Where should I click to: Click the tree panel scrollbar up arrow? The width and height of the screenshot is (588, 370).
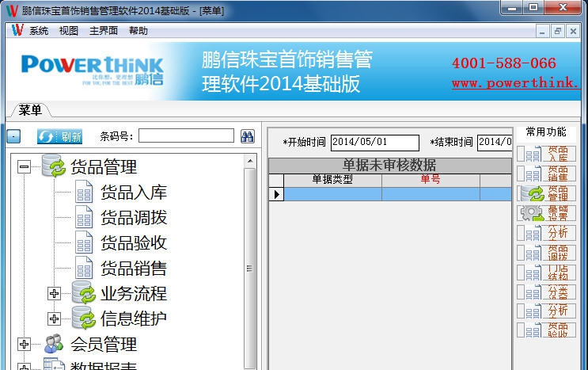point(250,162)
